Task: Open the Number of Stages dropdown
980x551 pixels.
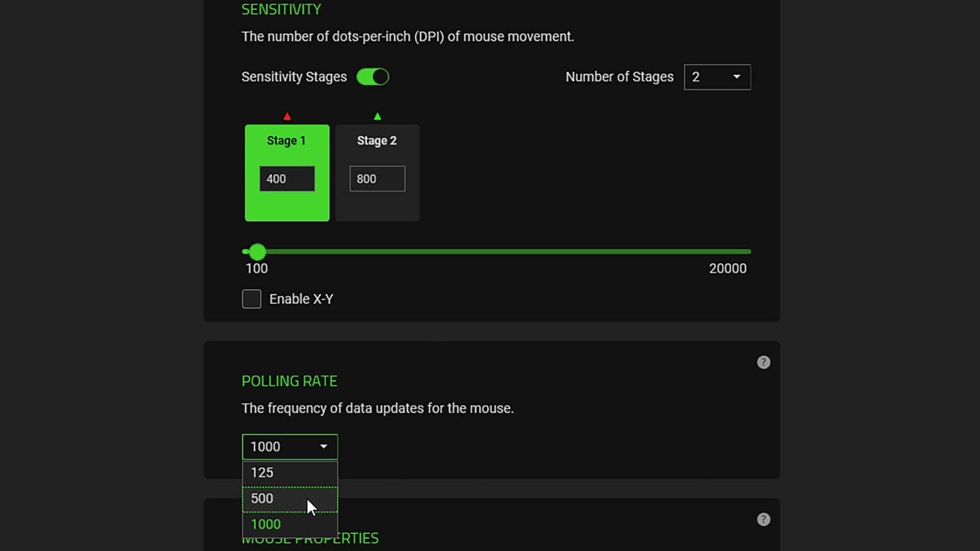Action: [717, 77]
